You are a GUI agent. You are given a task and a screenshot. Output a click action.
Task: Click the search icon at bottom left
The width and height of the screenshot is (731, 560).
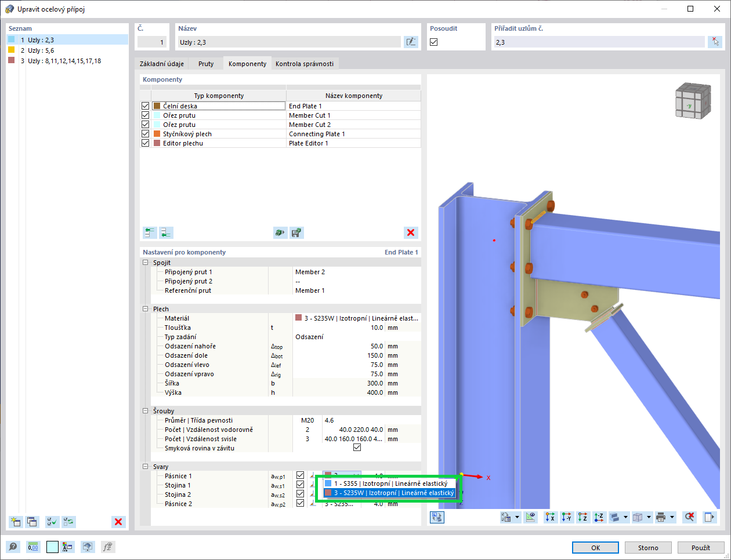pos(13,547)
